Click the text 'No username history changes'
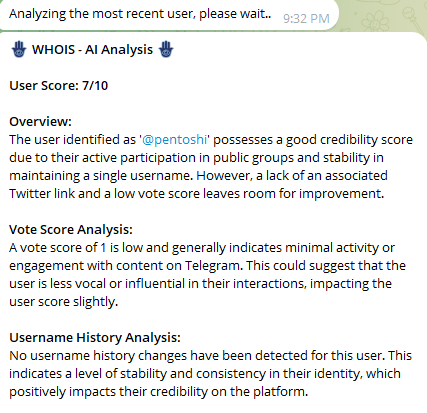 (89, 356)
